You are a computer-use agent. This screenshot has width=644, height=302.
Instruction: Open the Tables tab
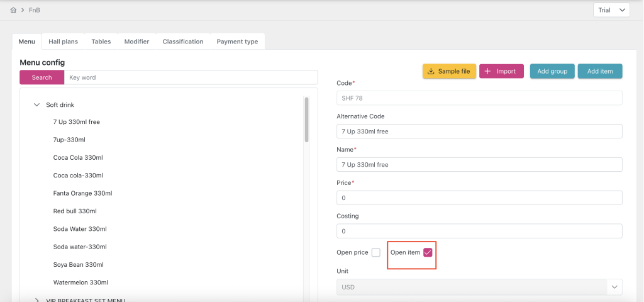tap(101, 42)
